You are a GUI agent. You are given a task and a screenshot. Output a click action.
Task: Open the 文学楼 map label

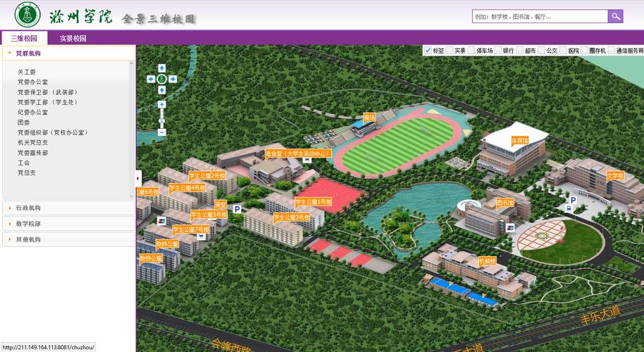tap(615, 177)
